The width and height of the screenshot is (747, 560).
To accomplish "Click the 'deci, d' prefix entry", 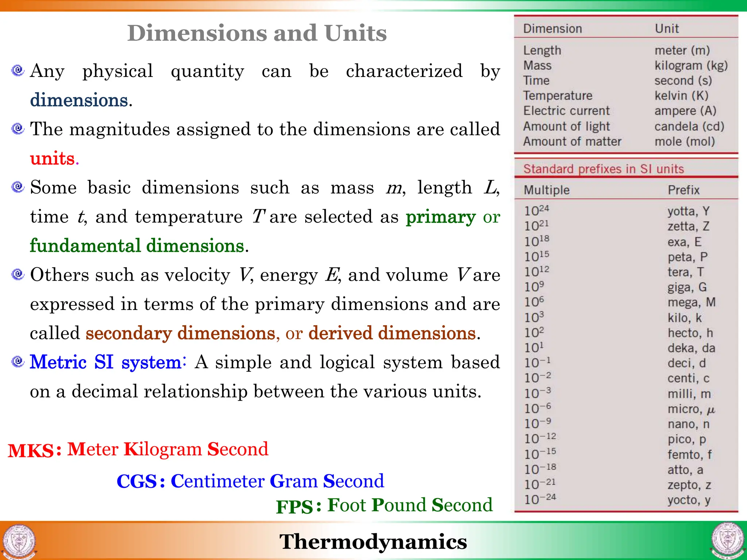I will pyautogui.click(x=686, y=363).
